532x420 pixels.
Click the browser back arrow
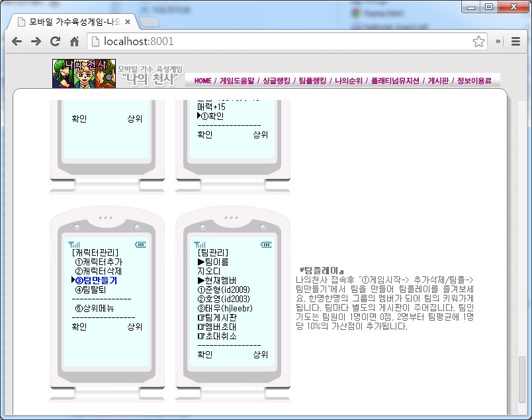point(17,41)
